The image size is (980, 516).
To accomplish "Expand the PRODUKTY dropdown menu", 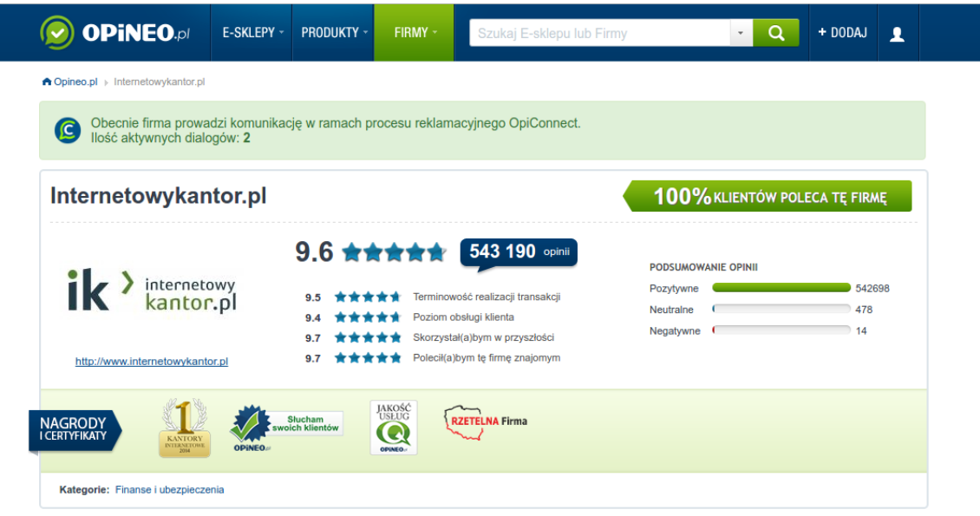I will point(334,33).
